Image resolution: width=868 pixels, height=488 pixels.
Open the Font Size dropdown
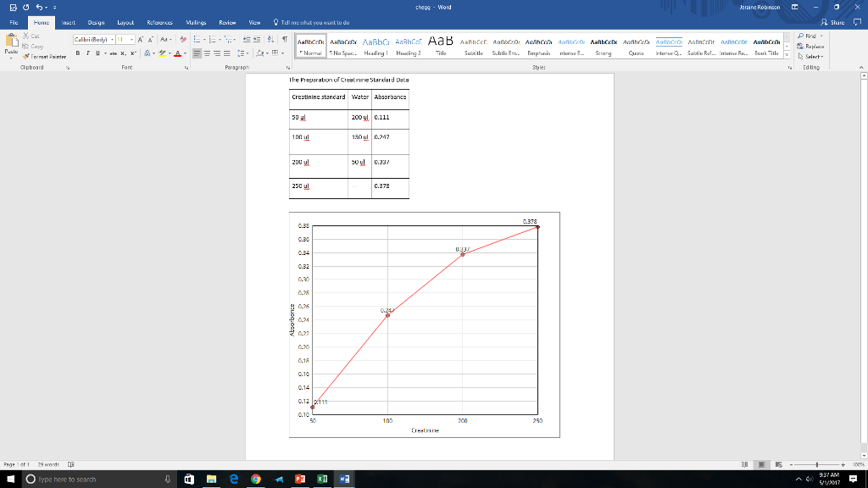tap(131, 39)
